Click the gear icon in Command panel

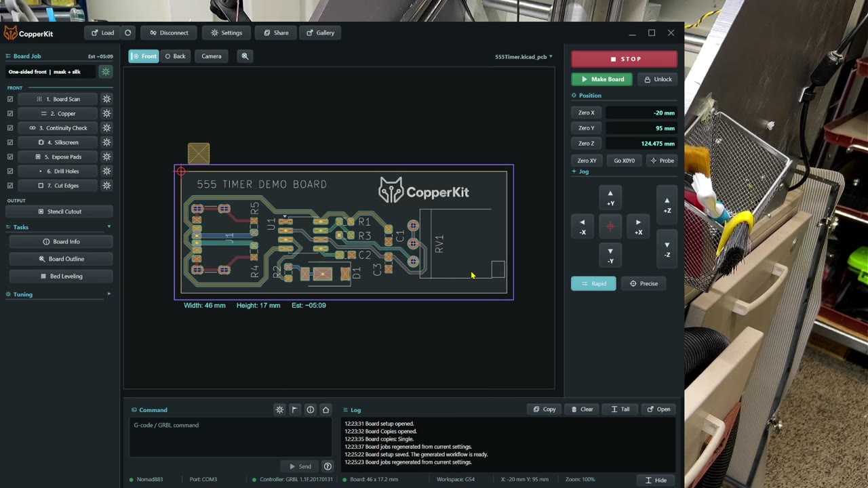279,409
